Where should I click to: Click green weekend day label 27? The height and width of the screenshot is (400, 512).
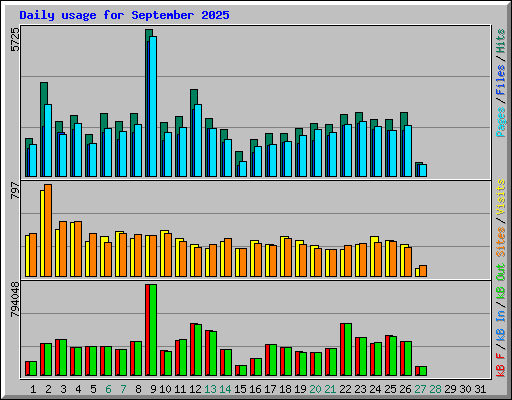(x=420, y=389)
